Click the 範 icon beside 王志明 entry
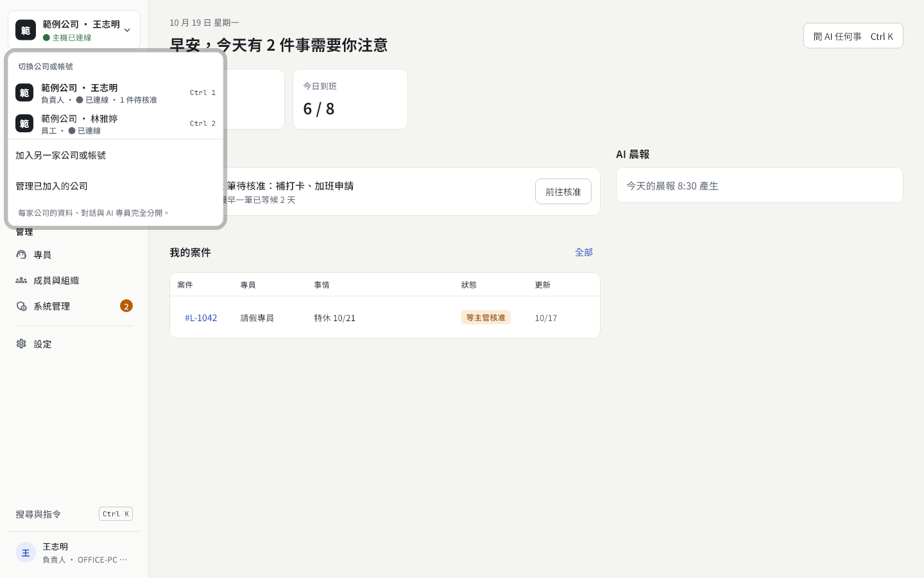924x578 pixels. (24, 93)
